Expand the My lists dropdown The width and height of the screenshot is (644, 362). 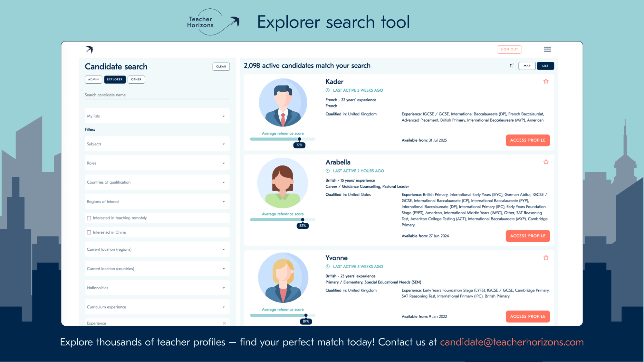(157, 116)
